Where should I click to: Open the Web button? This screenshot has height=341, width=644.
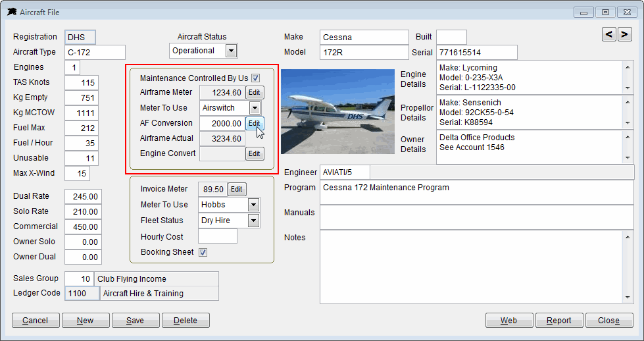[509, 321]
